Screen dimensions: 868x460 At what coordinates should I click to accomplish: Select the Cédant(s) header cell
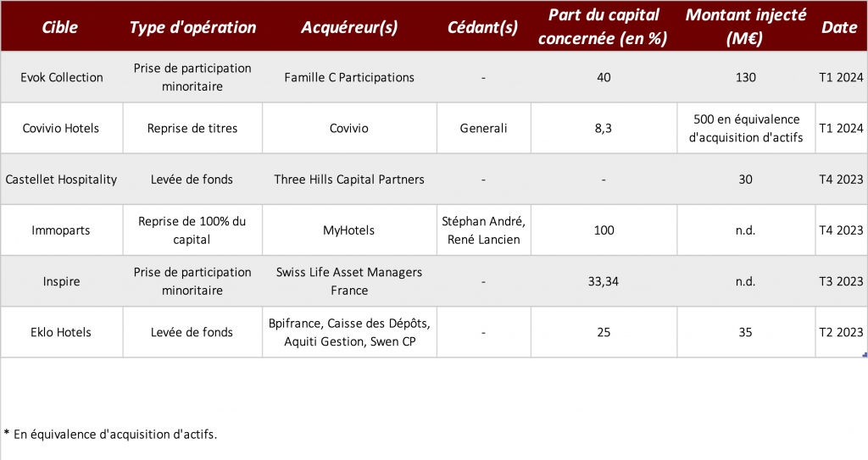pos(483,26)
